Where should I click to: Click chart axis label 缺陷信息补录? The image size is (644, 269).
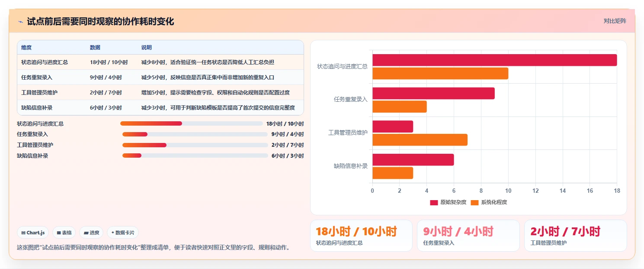(x=351, y=166)
